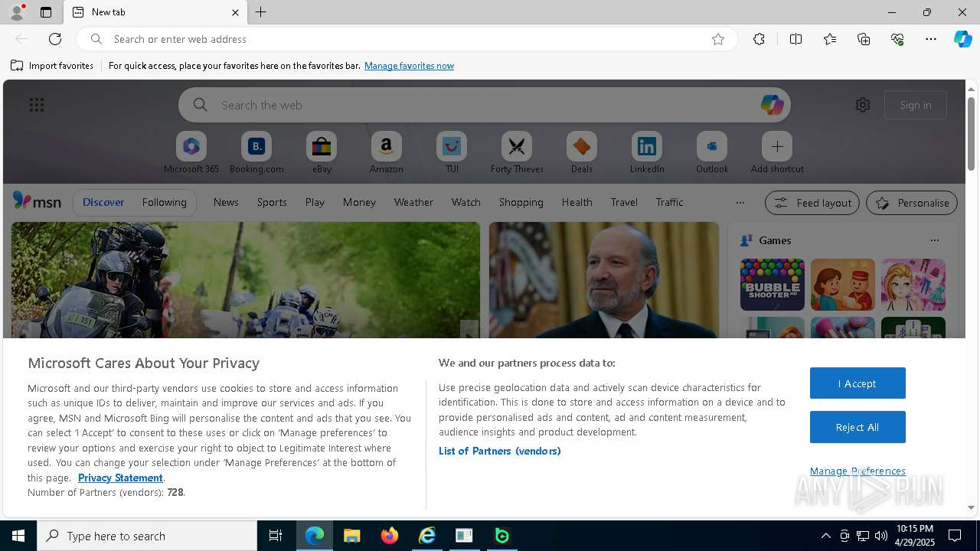
Task: Open Task View on taskbar
Action: tap(276, 536)
